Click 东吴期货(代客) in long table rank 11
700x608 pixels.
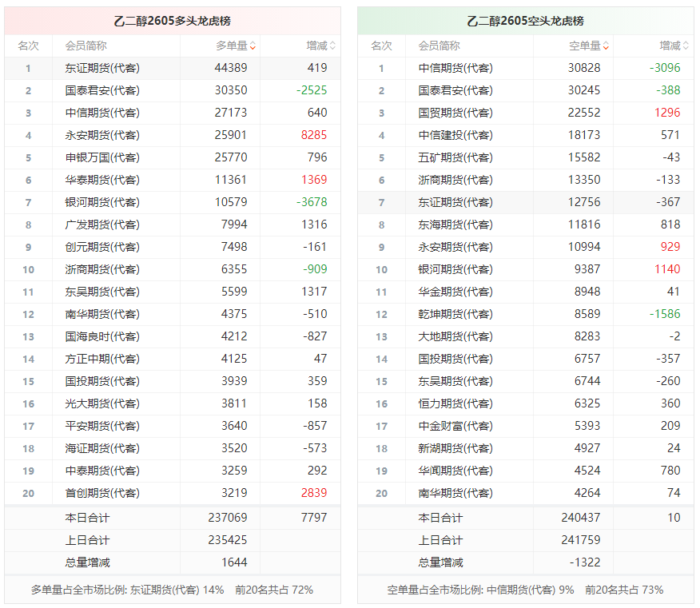[x=102, y=292]
